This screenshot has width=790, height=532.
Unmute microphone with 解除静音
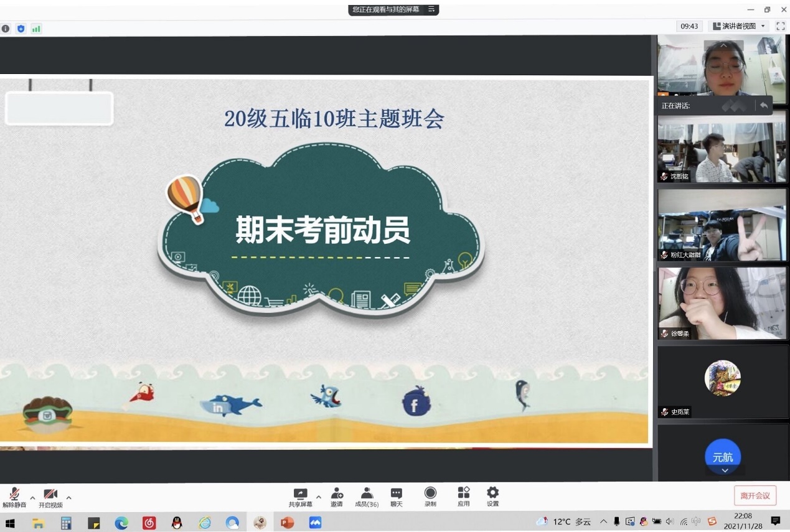click(x=14, y=497)
